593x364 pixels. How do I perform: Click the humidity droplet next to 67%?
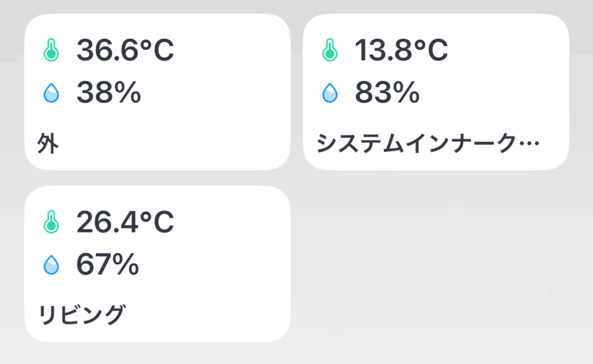(x=52, y=264)
